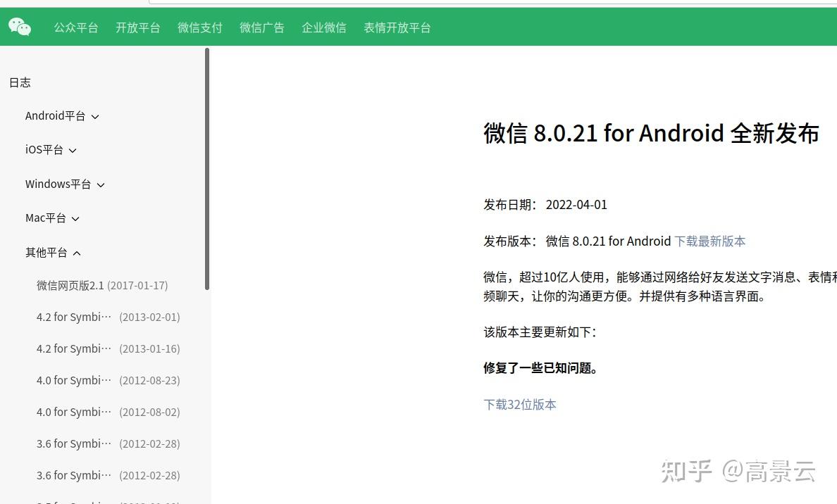837x504 pixels.
Task: Open 4.0 for Symbian entry dated 2012-08-02
Action: click(x=108, y=412)
